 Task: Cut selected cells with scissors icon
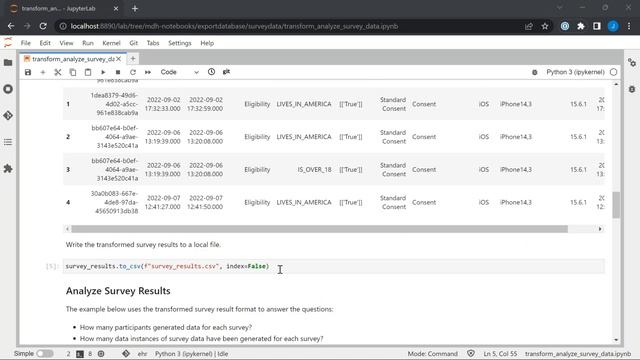(58, 72)
